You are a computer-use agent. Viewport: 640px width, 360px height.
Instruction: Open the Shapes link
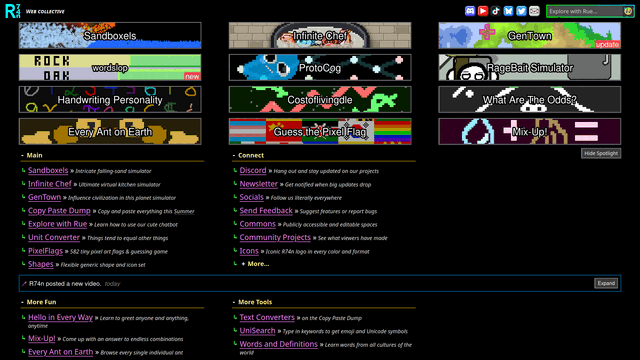click(x=41, y=264)
